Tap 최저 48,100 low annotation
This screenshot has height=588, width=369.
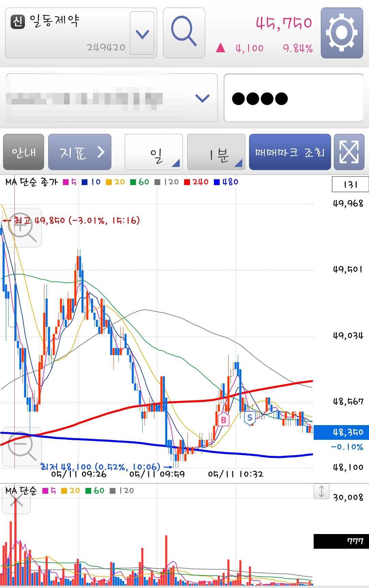(107, 466)
